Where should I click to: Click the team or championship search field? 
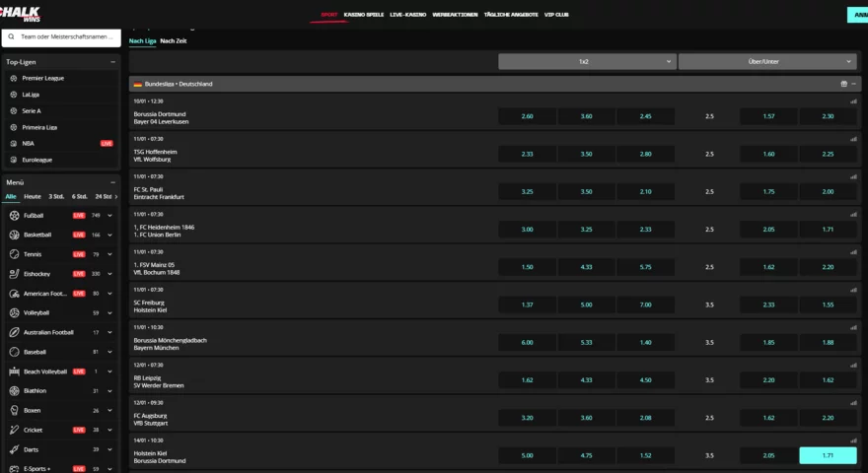click(x=61, y=37)
